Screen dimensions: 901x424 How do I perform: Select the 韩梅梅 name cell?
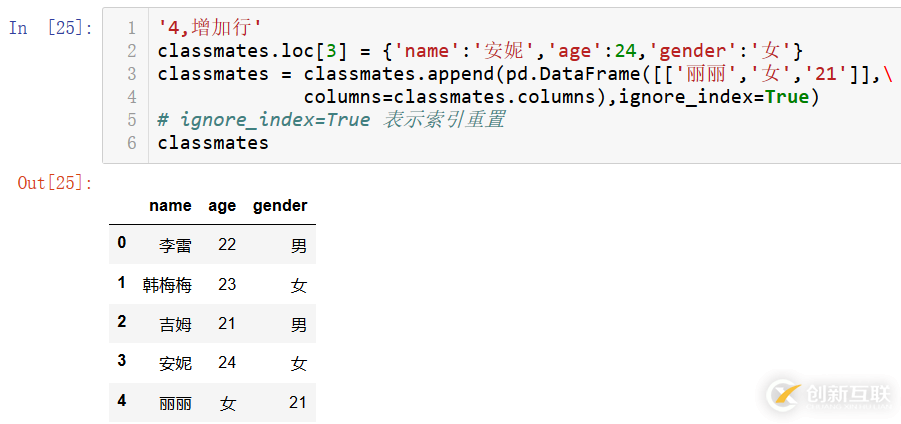click(x=167, y=285)
